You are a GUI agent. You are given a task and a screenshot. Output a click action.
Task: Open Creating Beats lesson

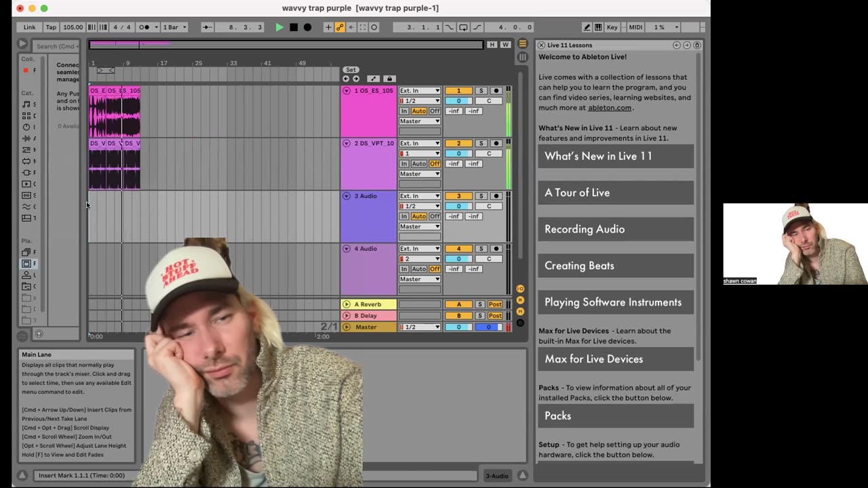[616, 266]
